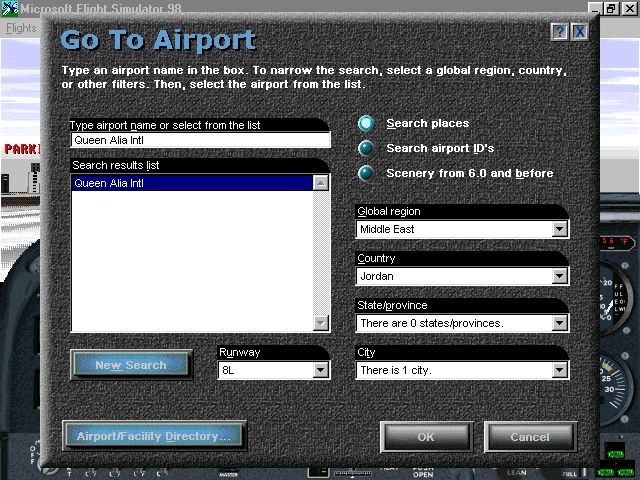640x480 pixels.
Task: Click the airport name text field
Action: [200, 140]
